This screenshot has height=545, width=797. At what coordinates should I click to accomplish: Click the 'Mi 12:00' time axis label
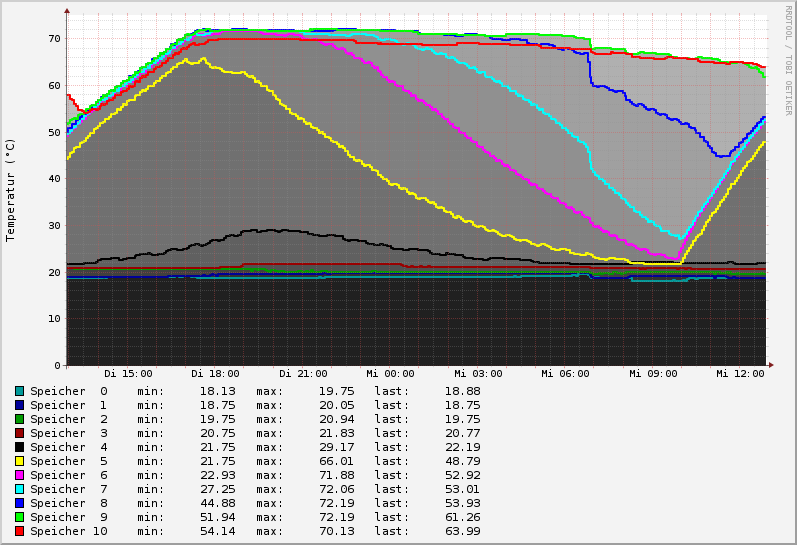tap(740, 374)
